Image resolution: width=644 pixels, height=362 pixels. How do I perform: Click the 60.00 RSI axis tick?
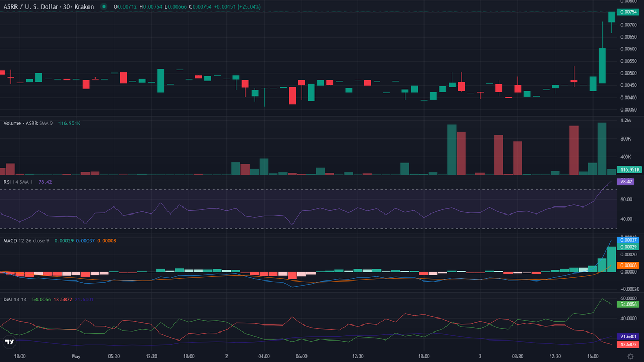[626, 199]
